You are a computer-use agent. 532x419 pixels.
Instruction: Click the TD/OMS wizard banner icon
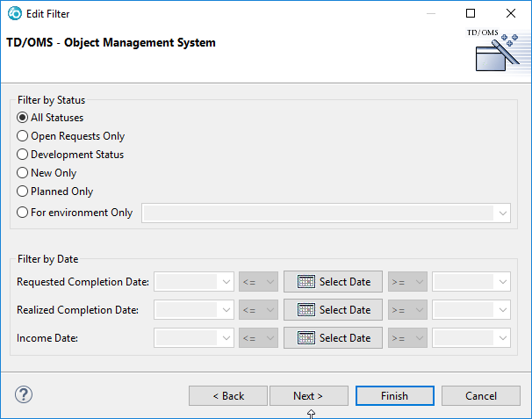tap(492, 51)
